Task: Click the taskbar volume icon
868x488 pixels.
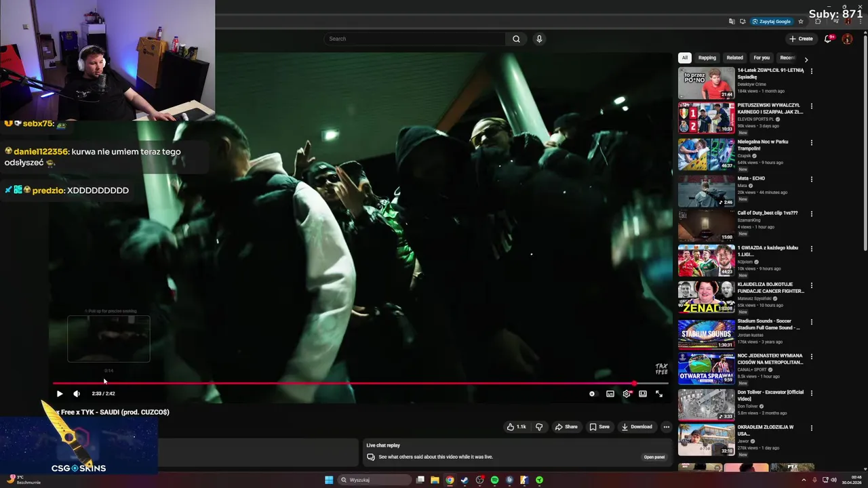Action: pyautogui.click(x=833, y=480)
